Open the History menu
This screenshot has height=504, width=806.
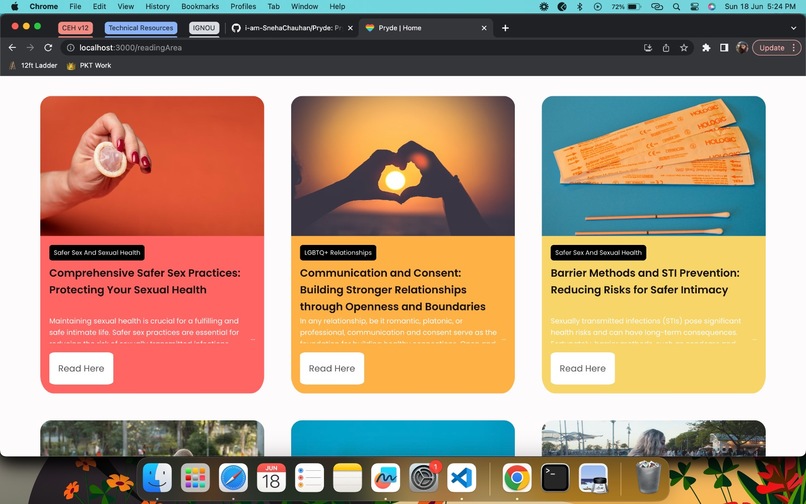coord(157,7)
